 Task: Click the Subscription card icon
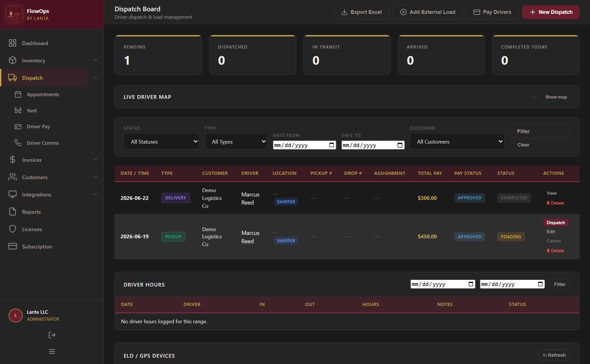pos(12,246)
